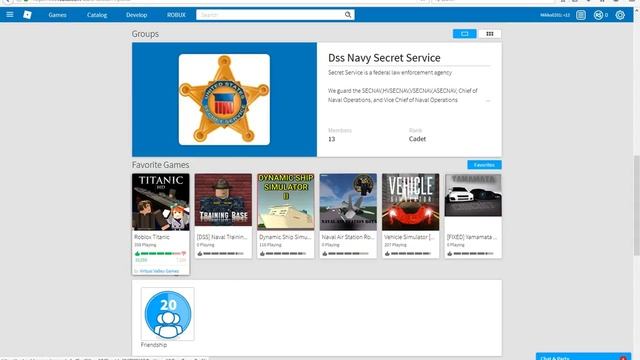Open the [DSS] Naval Training title

tap(222, 237)
